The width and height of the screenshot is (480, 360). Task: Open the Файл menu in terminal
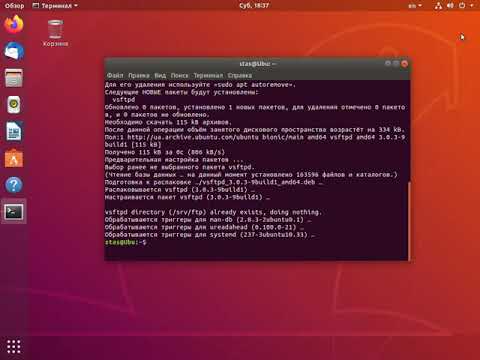tap(115, 75)
